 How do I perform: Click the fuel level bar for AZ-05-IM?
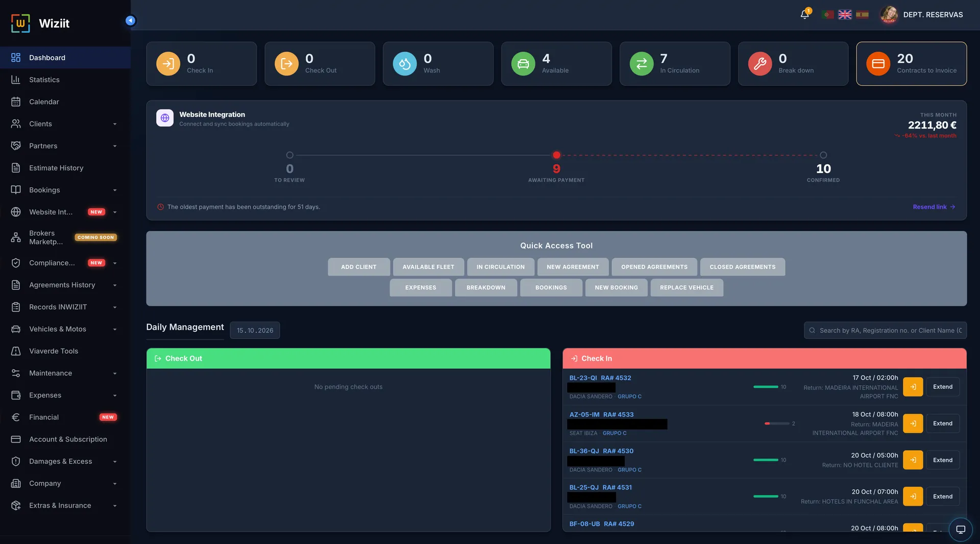tap(777, 424)
